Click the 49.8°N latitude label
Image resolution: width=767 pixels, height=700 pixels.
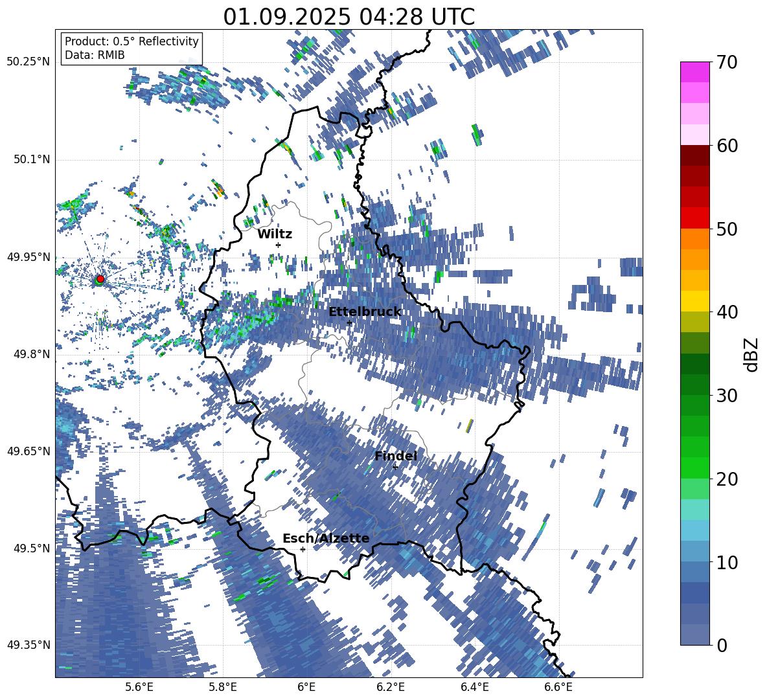[x=32, y=354]
